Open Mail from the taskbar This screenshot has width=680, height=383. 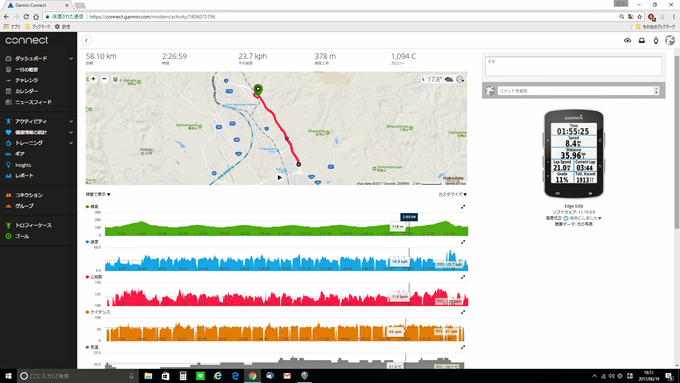(x=287, y=376)
